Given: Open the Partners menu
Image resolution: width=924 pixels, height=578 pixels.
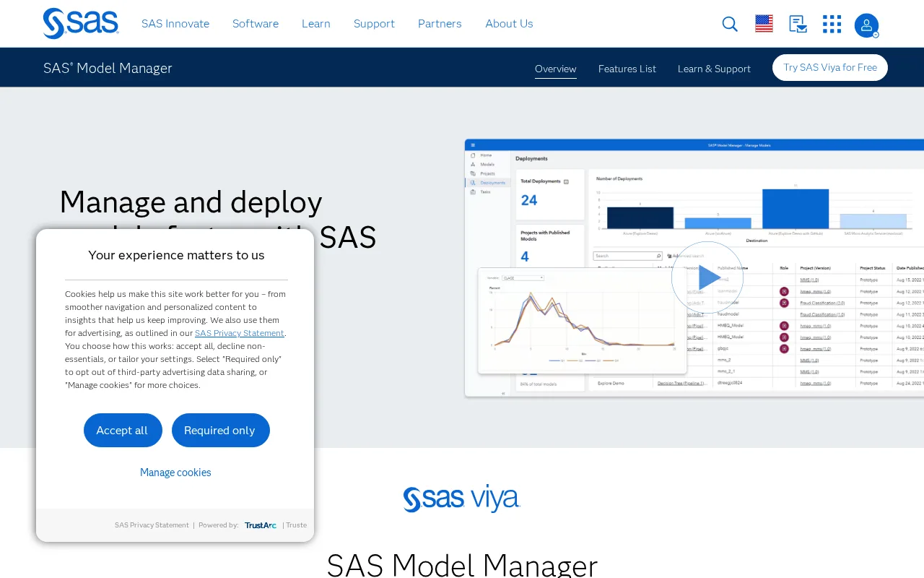Looking at the screenshot, I should pyautogui.click(x=440, y=24).
